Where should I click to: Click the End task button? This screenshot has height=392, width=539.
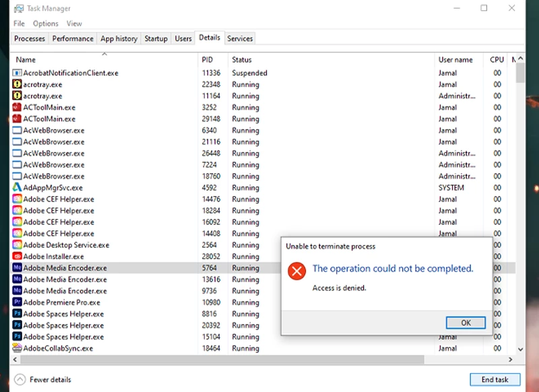pos(495,379)
